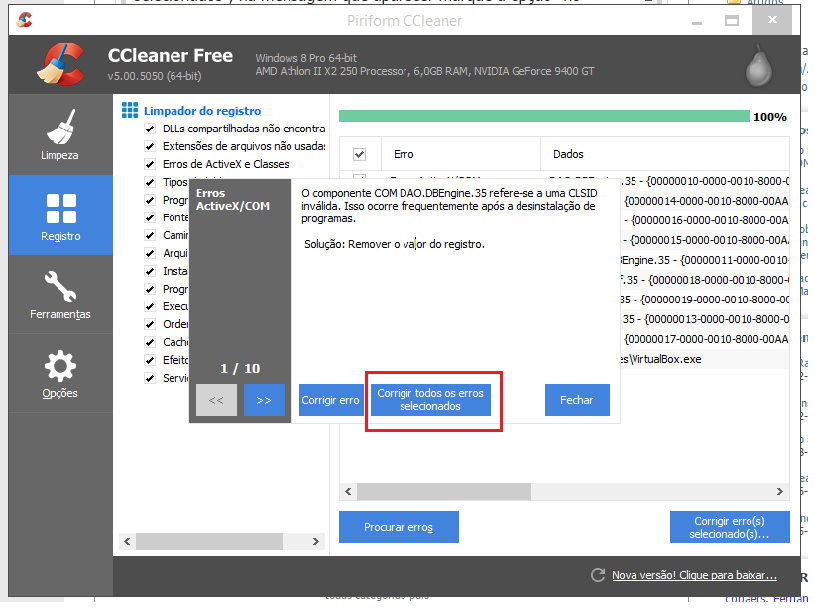Click Solução: Remover o valor do registro text
This screenshot has height=609, width=815.
(x=394, y=244)
